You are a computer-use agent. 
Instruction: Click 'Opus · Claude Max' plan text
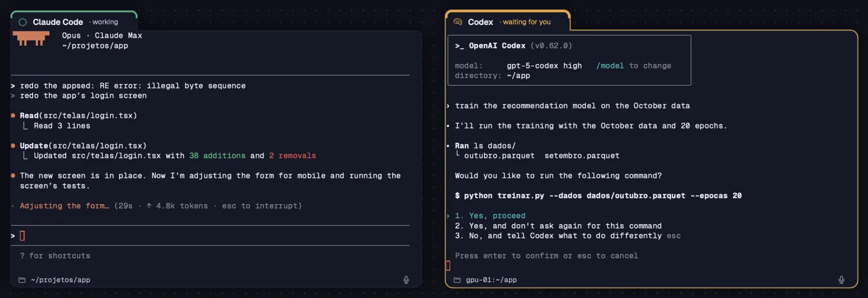102,35
